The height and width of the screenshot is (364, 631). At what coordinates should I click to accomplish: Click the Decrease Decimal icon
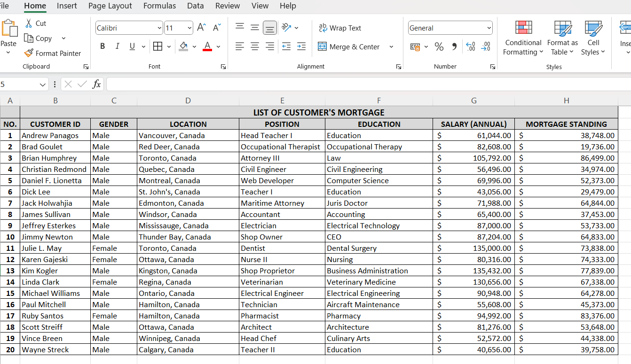[x=486, y=46]
